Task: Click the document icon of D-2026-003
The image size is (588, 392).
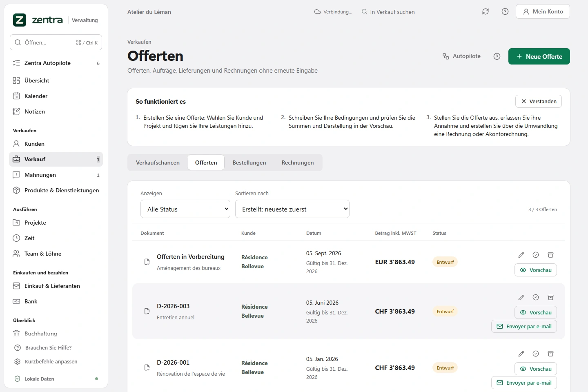Action: [147, 311]
